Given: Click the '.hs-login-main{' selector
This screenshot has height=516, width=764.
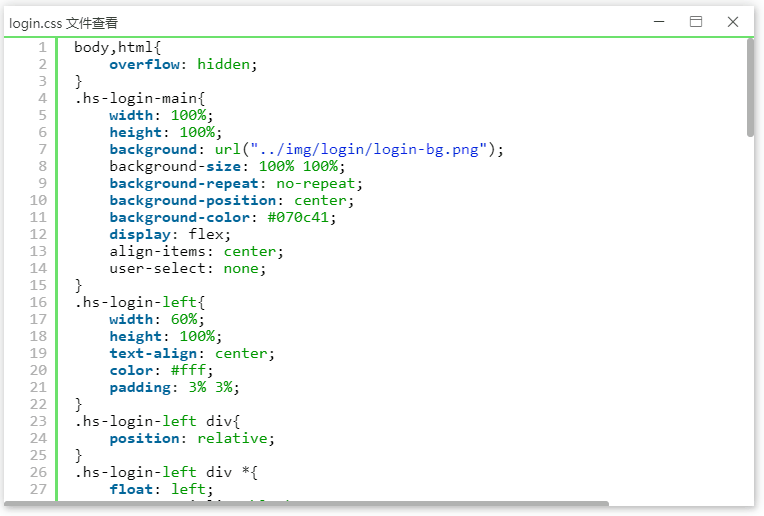Looking at the screenshot, I should pos(140,98).
